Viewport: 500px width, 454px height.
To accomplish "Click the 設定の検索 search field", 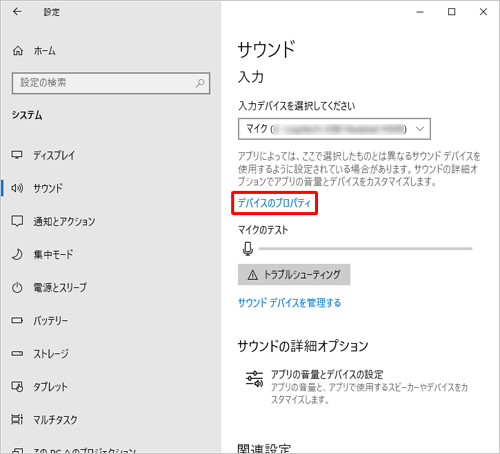I will coord(111,83).
